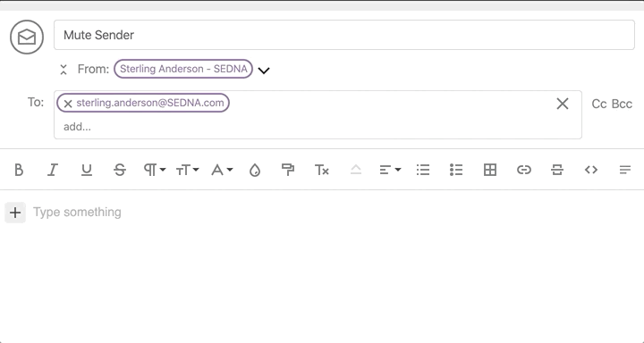Insert a table into the email
644x343 pixels.
(490, 170)
